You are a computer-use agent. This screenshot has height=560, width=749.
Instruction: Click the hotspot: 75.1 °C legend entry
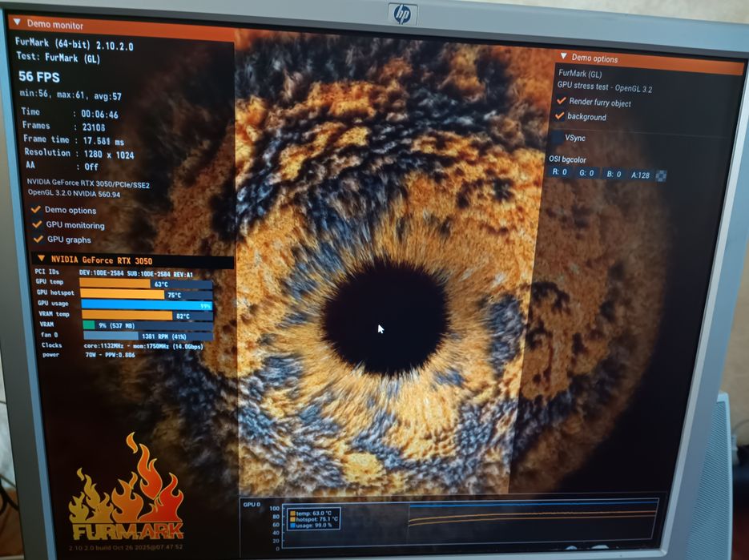click(x=314, y=519)
